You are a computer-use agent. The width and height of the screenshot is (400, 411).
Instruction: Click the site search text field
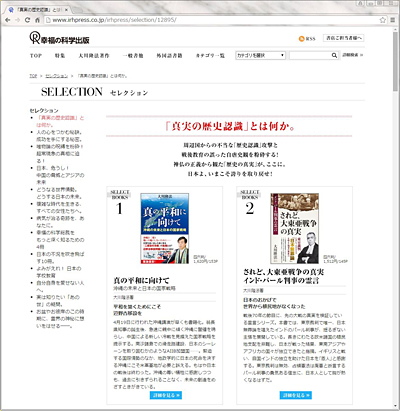coord(310,55)
